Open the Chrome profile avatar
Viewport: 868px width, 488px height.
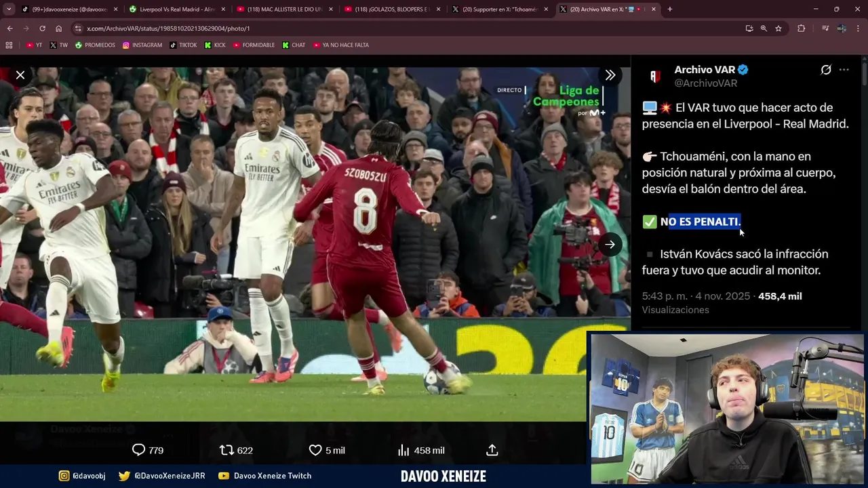(x=842, y=28)
